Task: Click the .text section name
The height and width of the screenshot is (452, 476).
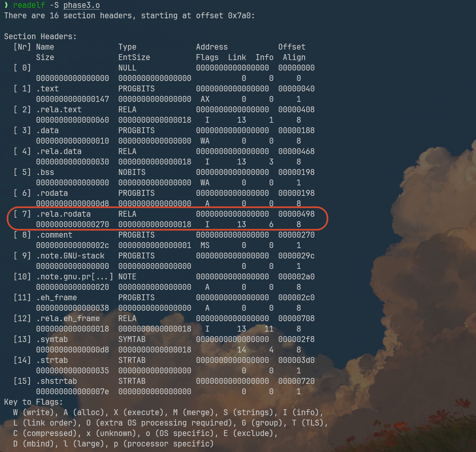Action: coord(47,89)
